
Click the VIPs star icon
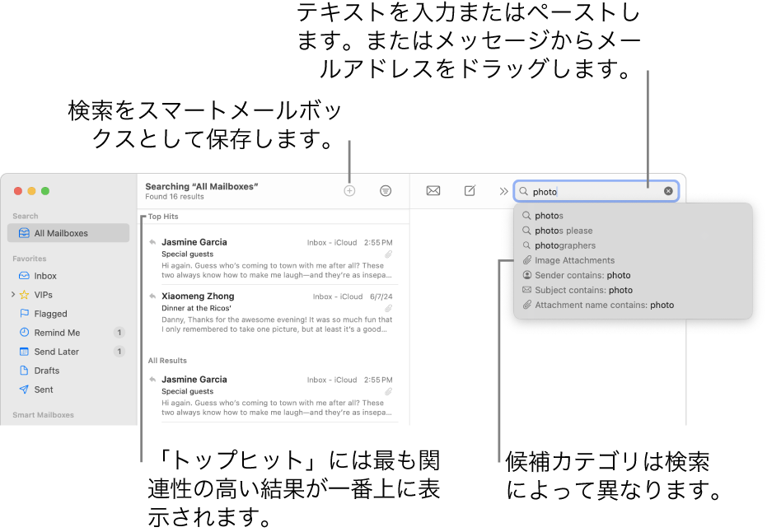[x=24, y=295]
